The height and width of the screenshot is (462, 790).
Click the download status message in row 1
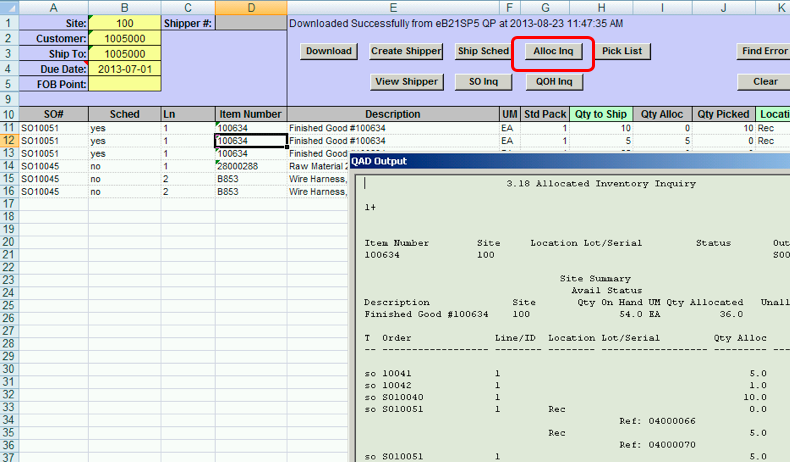click(456, 23)
